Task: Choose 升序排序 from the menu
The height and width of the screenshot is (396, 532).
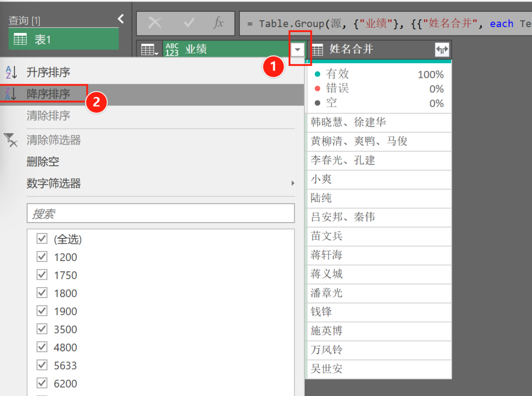Action: click(x=152, y=72)
